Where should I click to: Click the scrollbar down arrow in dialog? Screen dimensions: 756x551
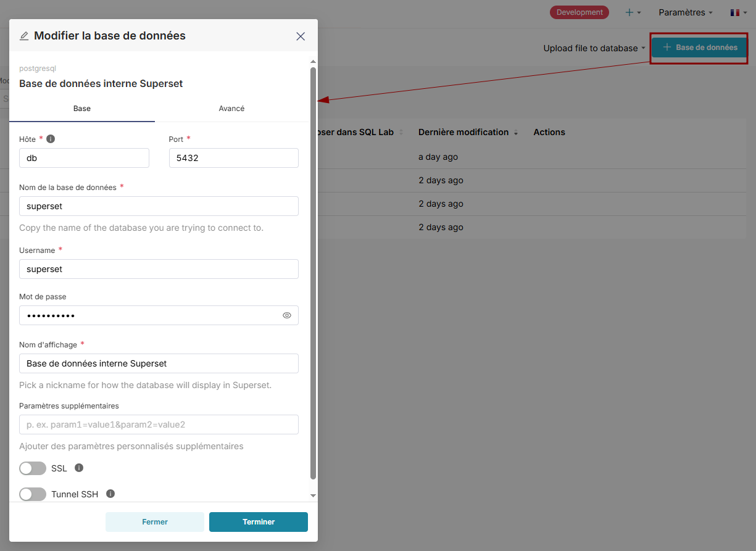[313, 495]
